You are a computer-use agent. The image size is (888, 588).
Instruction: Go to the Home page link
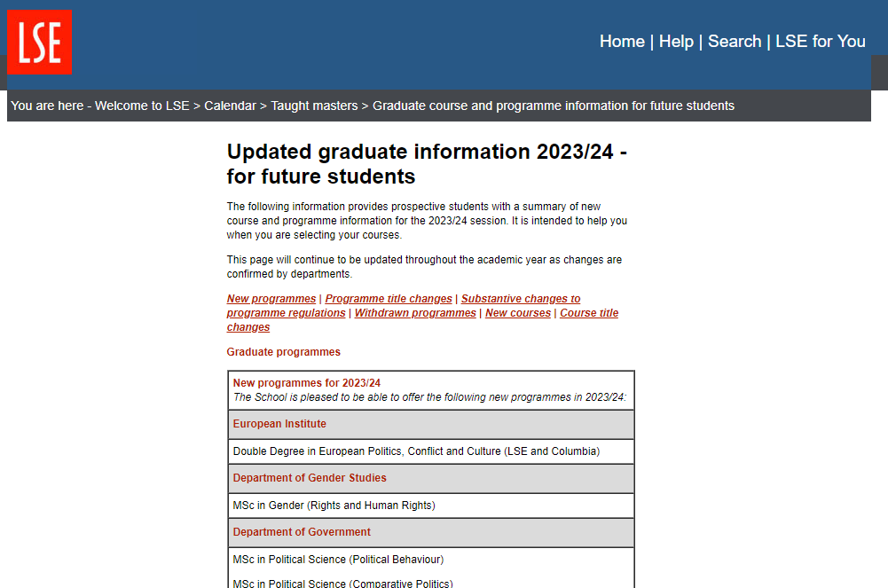coord(622,42)
